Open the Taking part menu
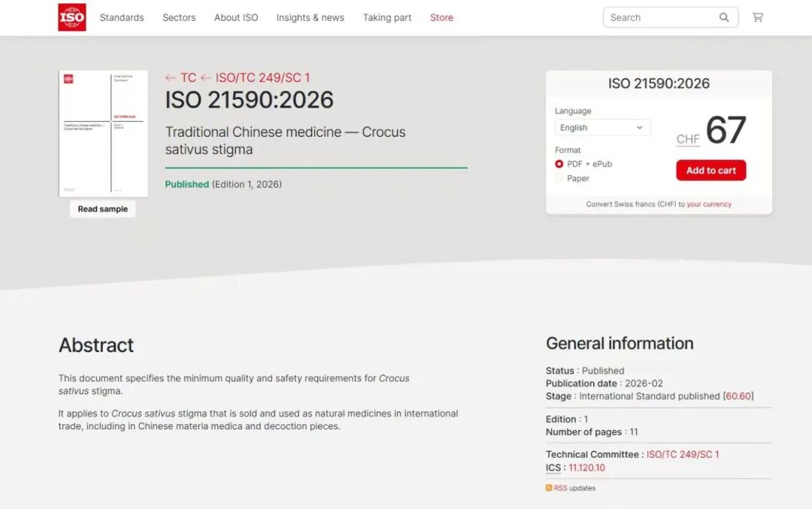This screenshot has width=812, height=509. click(387, 17)
